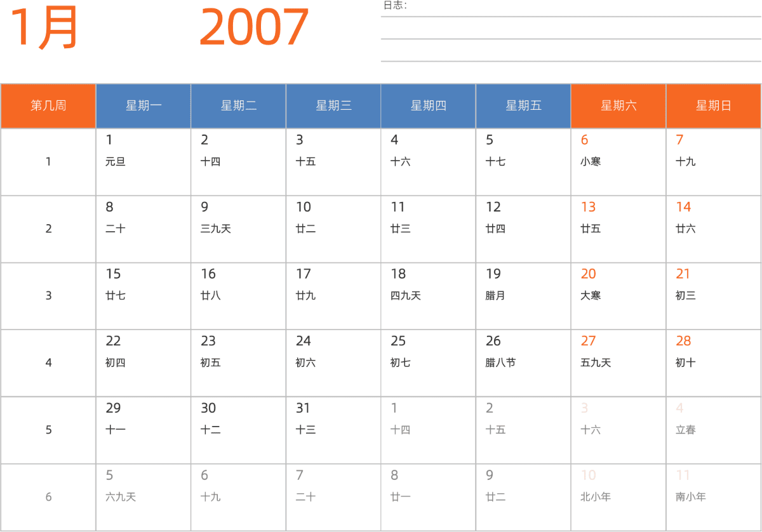Click the greyed 廿一 lunar date label

pyautogui.click(x=401, y=497)
